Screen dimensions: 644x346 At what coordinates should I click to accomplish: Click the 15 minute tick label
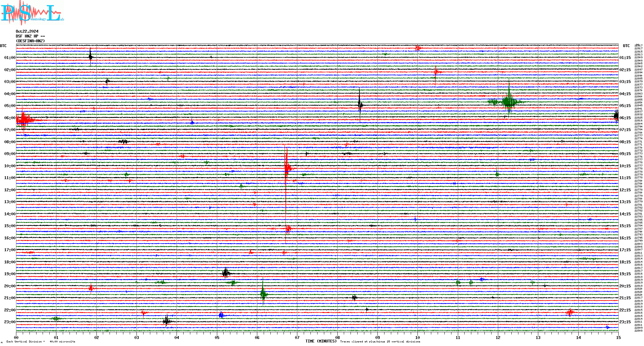618,337
